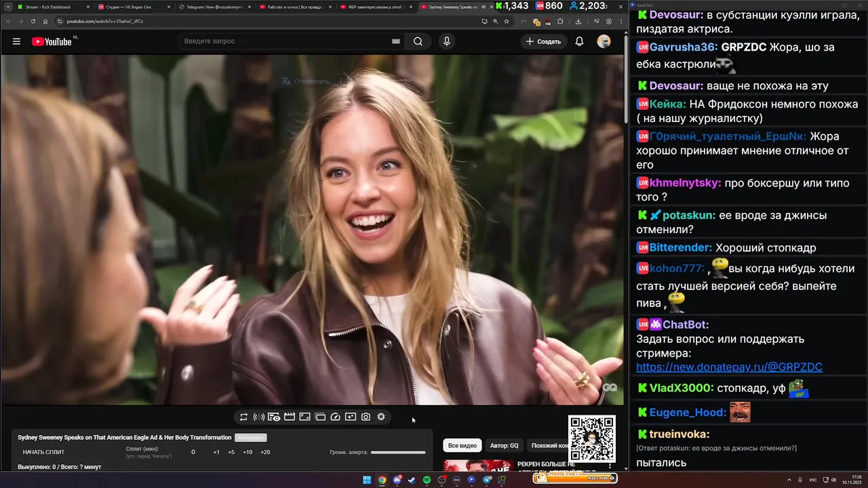Open YouTube notifications bell
The width and height of the screenshot is (868, 488).
point(579,41)
